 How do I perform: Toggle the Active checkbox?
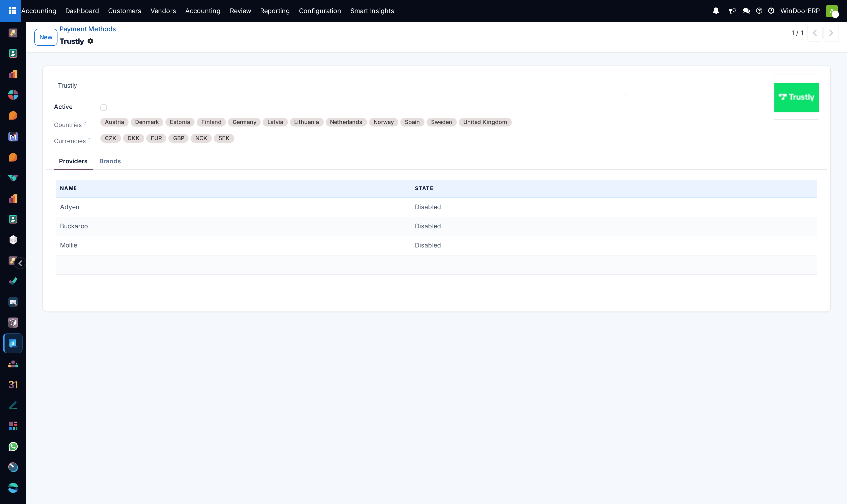pyautogui.click(x=104, y=108)
